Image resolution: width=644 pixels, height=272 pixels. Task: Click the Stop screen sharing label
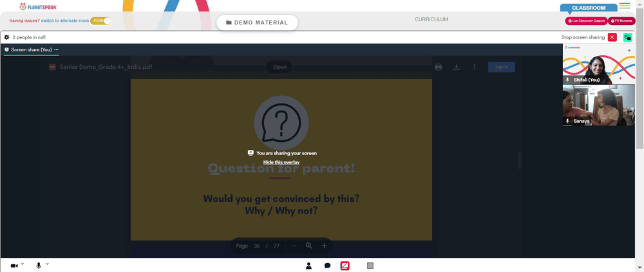pos(583,37)
